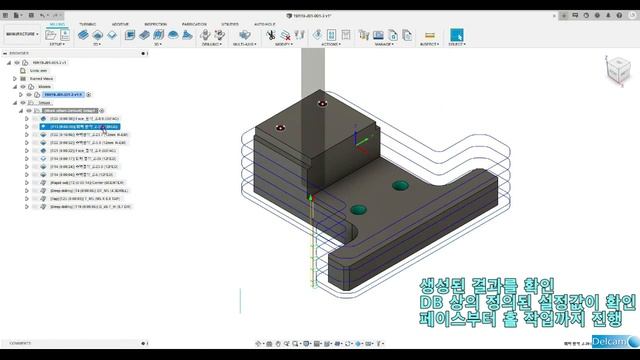Switch to the ADDITIVE tab
This screenshot has width=640, height=360.
pos(120,24)
